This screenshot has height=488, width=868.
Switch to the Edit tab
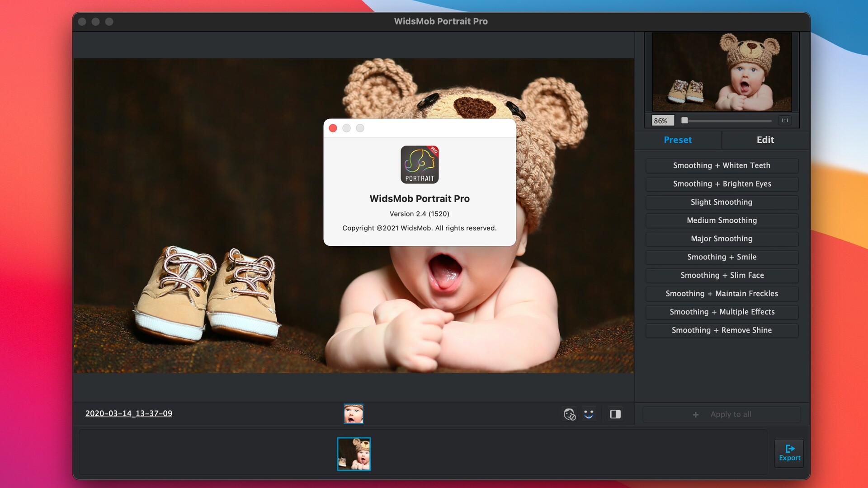(x=765, y=140)
